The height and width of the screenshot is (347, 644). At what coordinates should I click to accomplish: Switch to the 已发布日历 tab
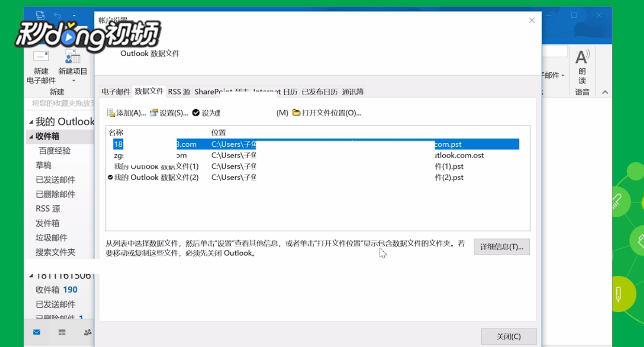click(x=320, y=91)
